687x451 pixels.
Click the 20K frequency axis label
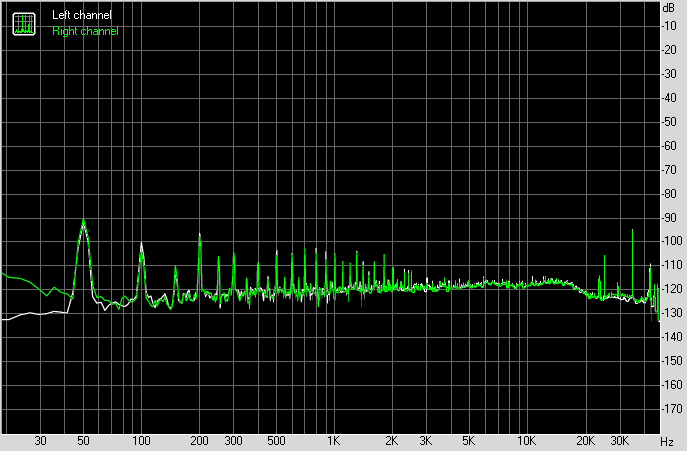coord(585,441)
